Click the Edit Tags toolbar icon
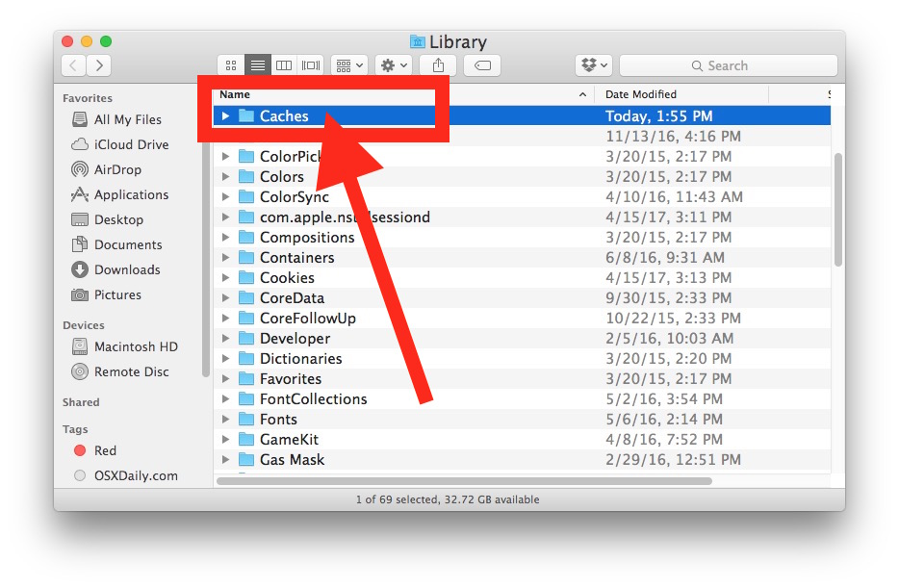This screenshot has height=588, width=899. pos(481,65)
